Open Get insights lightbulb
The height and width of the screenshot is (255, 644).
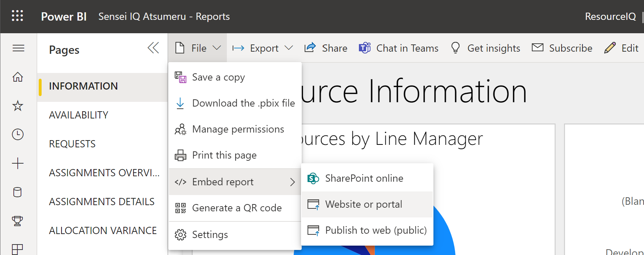(x=486, y=48)
